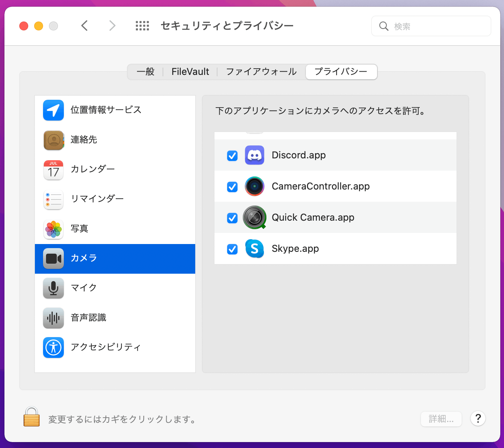504x448 pixels.
Task: Select カレンダー in the sidebar
Action: 115,169
